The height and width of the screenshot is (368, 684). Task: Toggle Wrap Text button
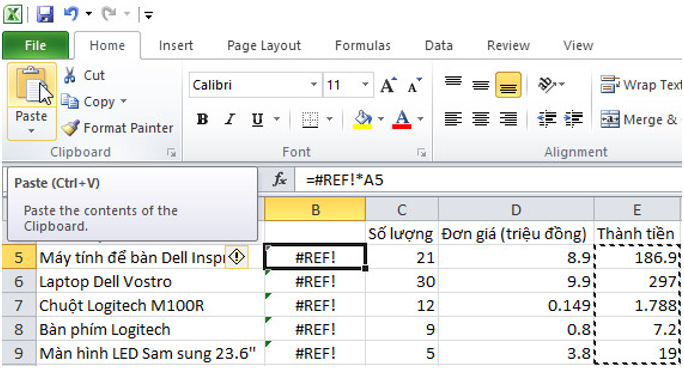click(x=641, y=85)
